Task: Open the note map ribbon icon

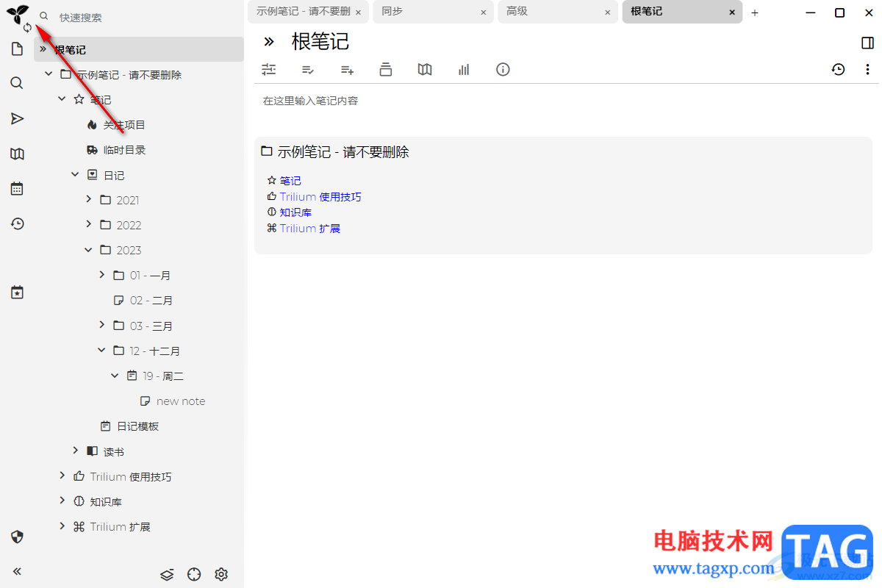Action: (425, 70)
